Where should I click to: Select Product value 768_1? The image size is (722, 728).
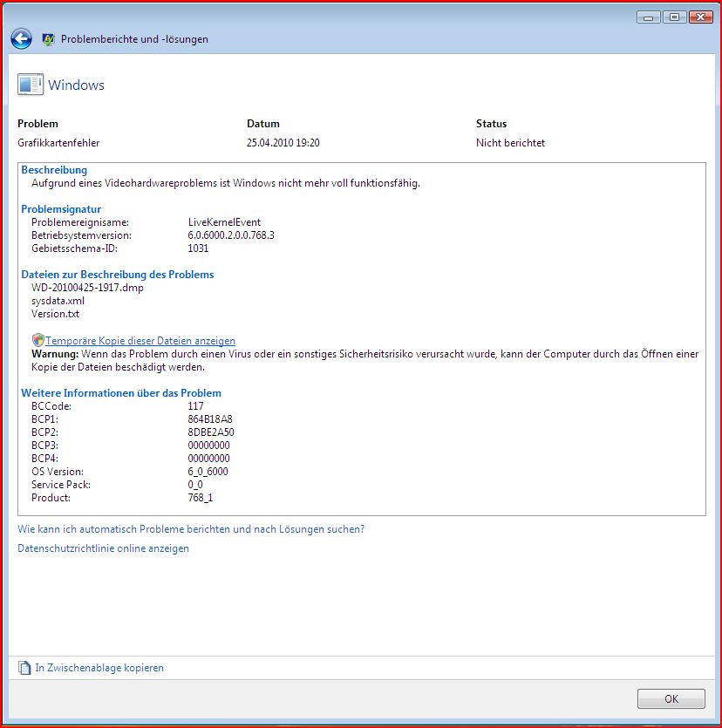[200, 498]
